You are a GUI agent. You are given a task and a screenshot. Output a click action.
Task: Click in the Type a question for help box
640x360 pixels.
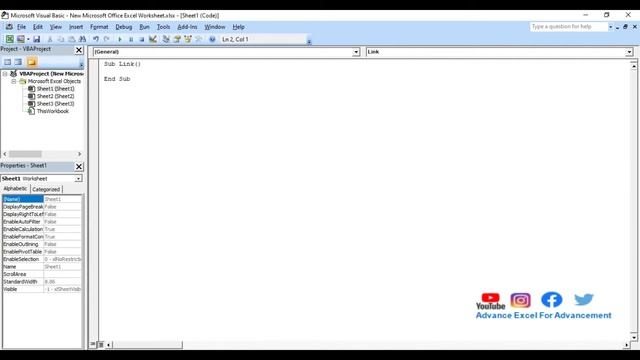coord(569,27)
